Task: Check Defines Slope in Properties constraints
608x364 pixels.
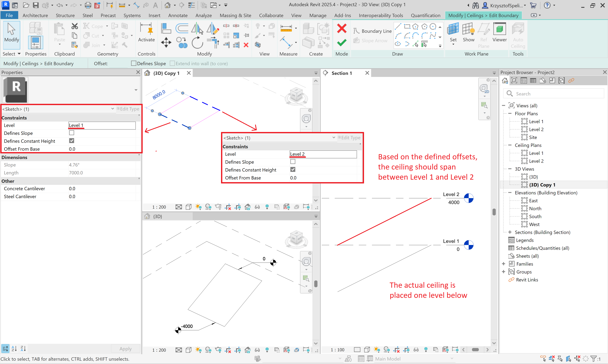Action: (72, 133)
